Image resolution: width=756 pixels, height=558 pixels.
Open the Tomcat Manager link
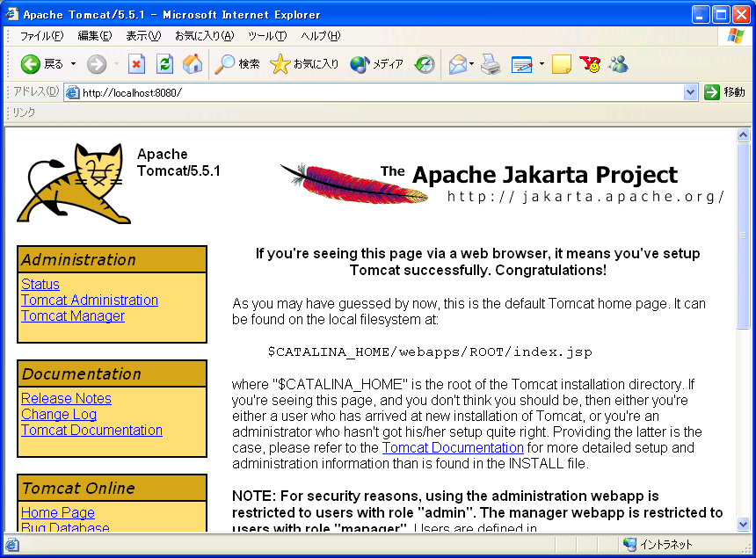coord(73,316)
